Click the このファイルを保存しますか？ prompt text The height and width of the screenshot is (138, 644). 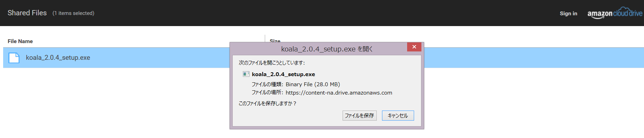[x=267, y=103]
